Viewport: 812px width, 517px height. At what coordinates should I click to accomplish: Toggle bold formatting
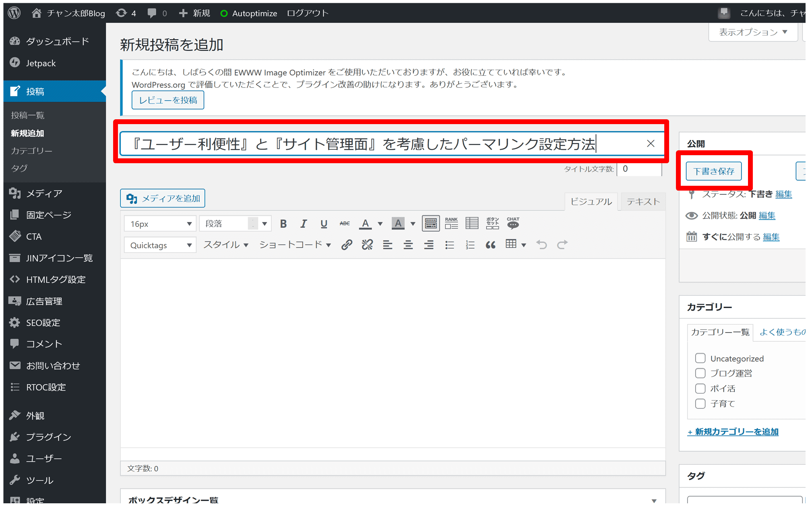click(x=283, y=224)
